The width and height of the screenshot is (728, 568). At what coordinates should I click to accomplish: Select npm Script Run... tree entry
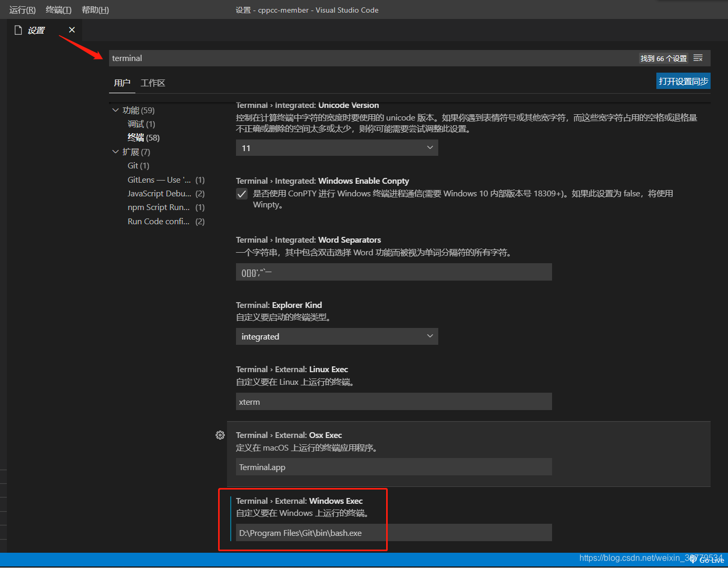(165, 207)
